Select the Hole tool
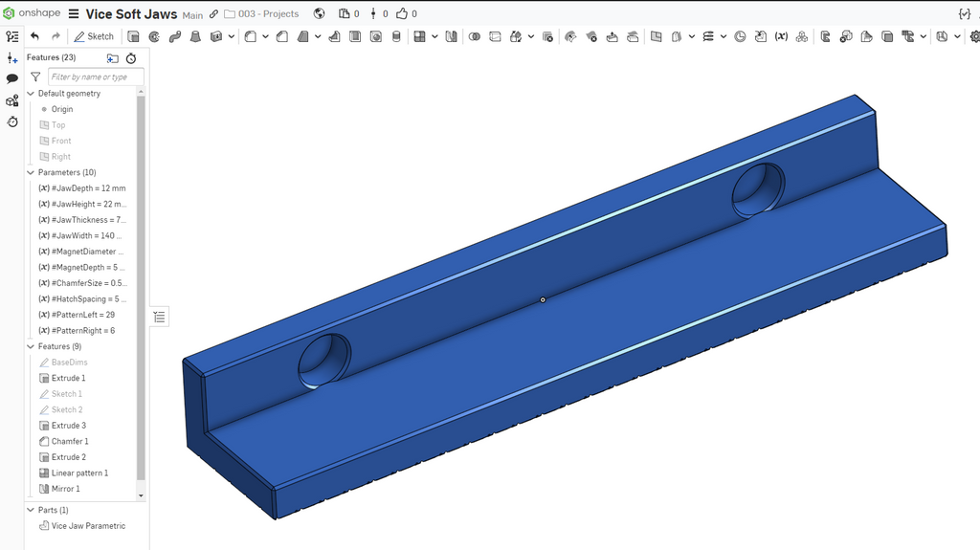 pos(375,37)
